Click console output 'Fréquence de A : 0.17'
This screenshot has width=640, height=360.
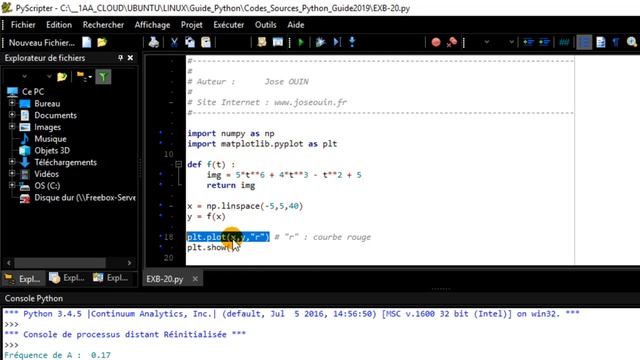[57, 355]
